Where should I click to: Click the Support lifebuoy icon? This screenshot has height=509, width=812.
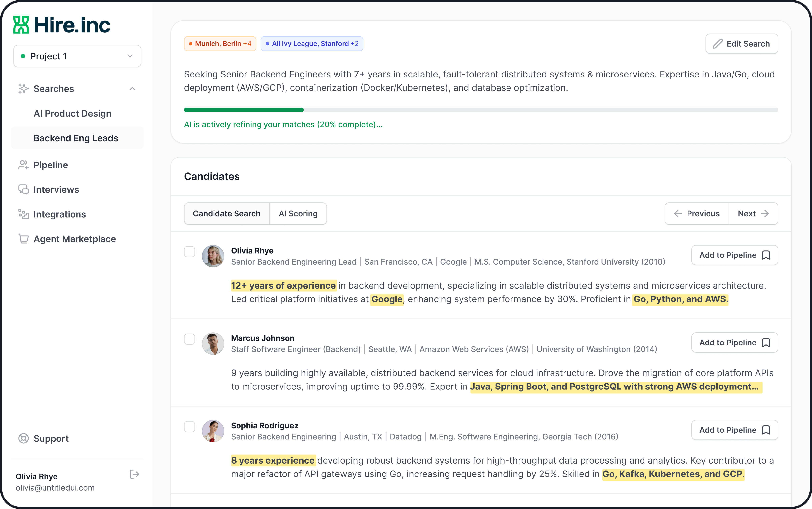coord(23,438)
